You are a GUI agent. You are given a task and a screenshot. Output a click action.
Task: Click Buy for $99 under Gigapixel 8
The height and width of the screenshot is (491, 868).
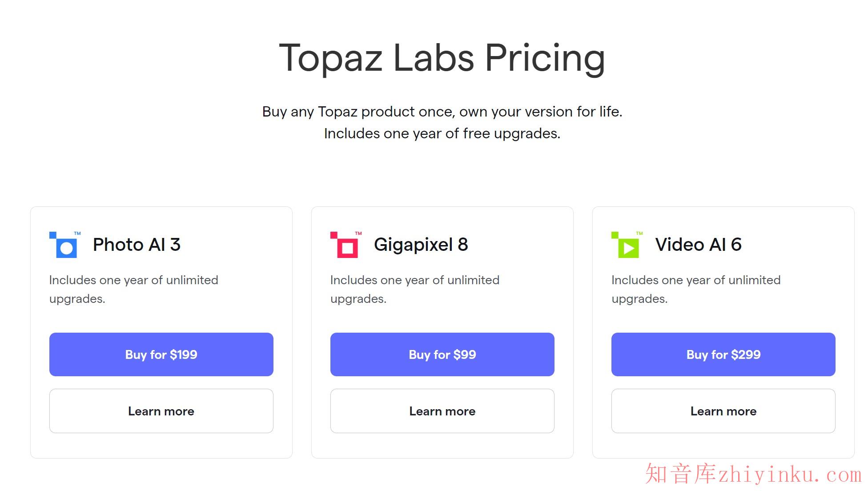[442, 354]
